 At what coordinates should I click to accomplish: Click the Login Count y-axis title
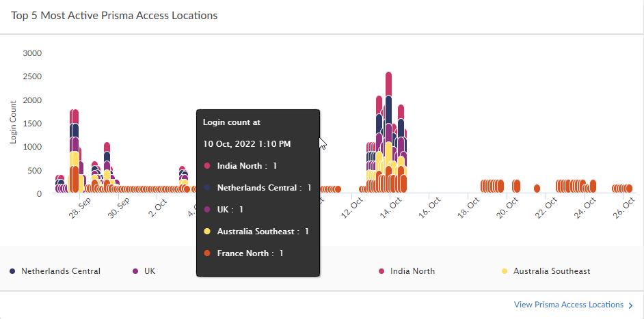pos(13,122)
